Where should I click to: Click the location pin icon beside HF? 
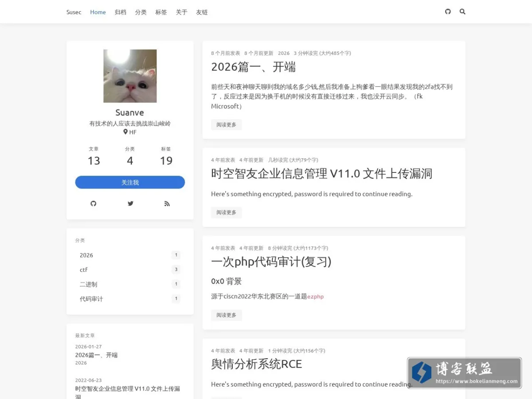(125, 132)
